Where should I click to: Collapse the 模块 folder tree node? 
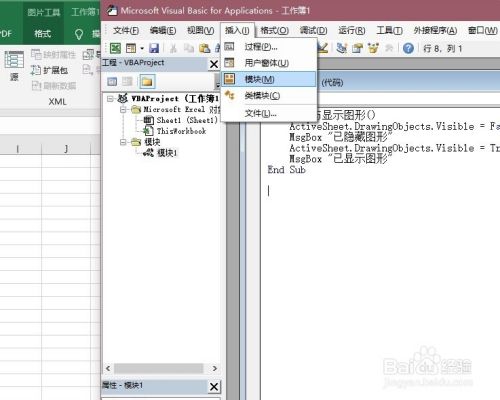pyautogui.click(x=123, y=142)
